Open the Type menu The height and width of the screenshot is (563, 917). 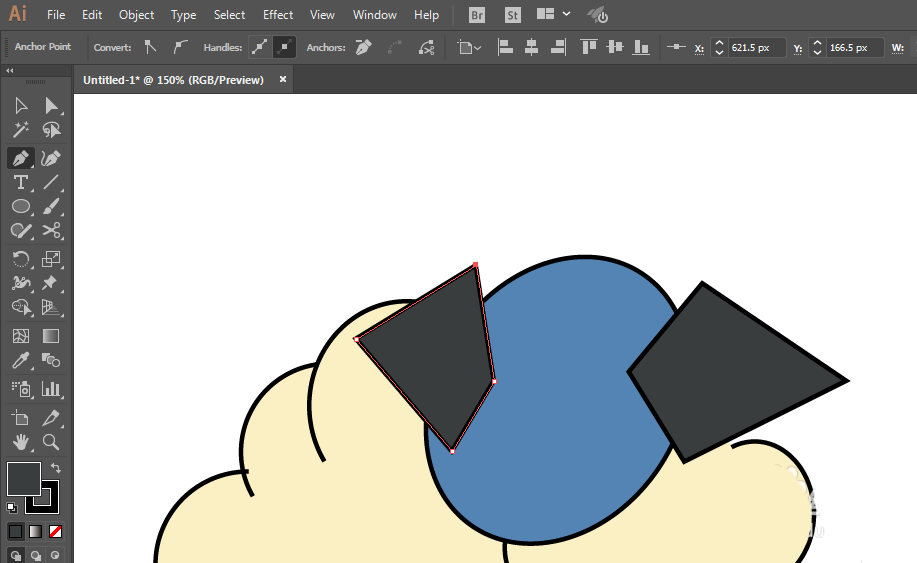(183, 15)
